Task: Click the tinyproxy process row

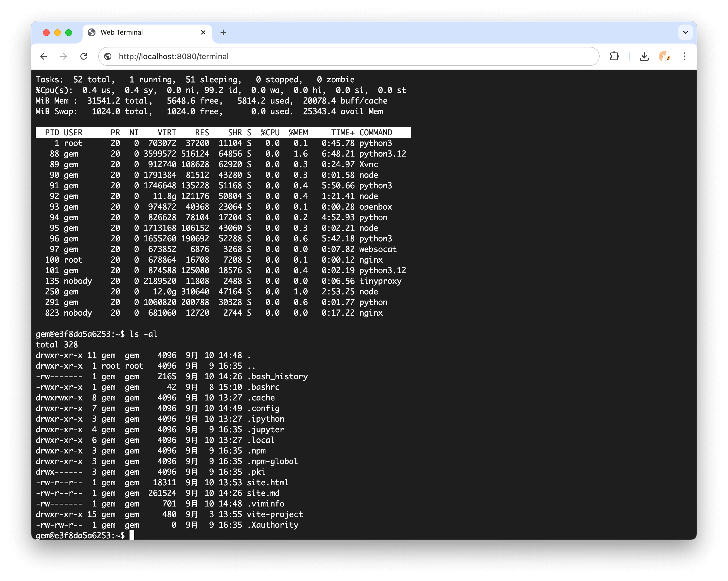Action: [x=223, y=281]
